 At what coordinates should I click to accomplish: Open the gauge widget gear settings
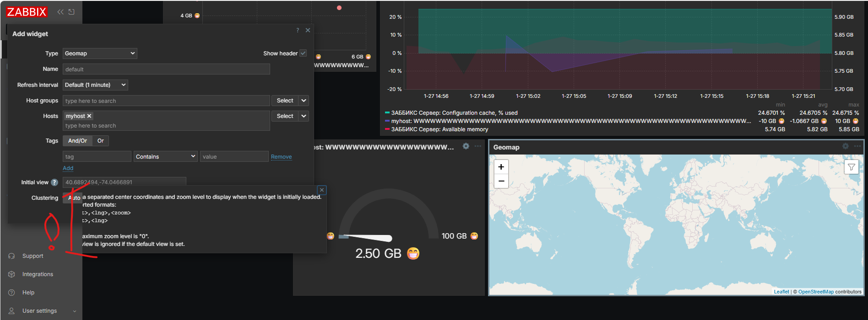click(x=466, y=146)
